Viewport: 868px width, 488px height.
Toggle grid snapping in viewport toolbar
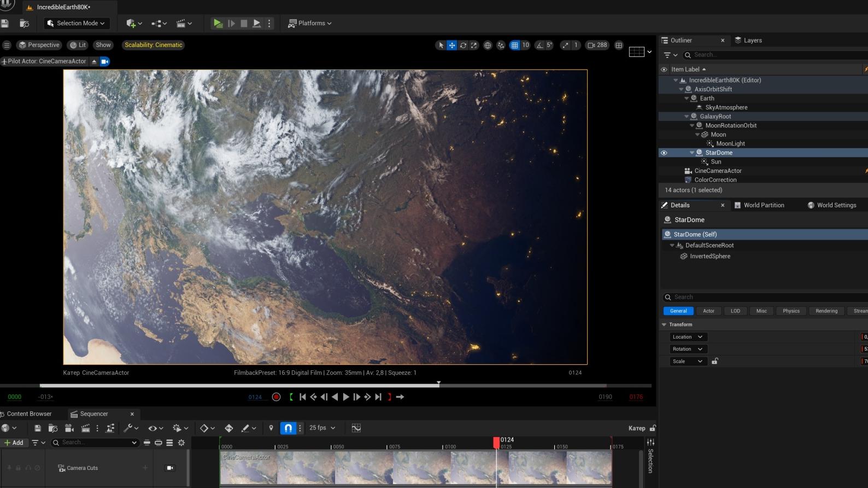514,45
